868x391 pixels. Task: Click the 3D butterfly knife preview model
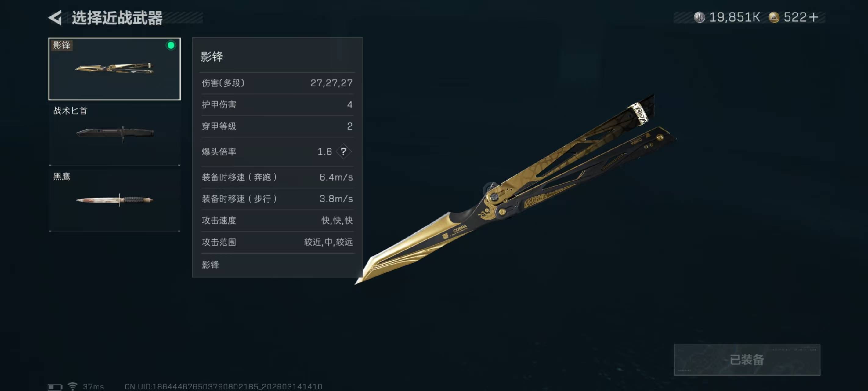[515, 189]
